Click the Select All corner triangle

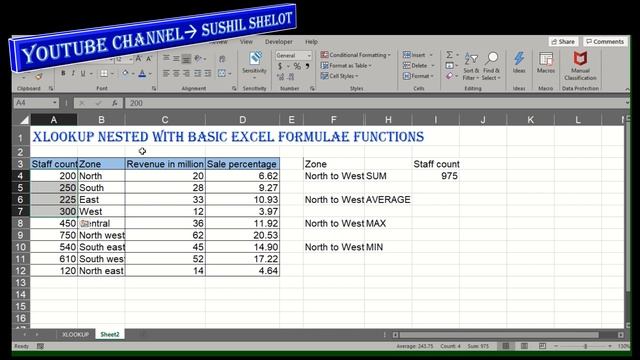[24, 120]
